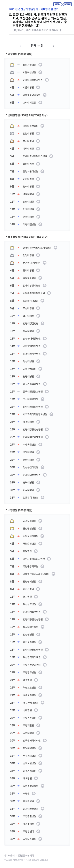Select the 국립중앙의료원 entry
The width and height of the screenshot is (74, 868).
tap(30, 567)
